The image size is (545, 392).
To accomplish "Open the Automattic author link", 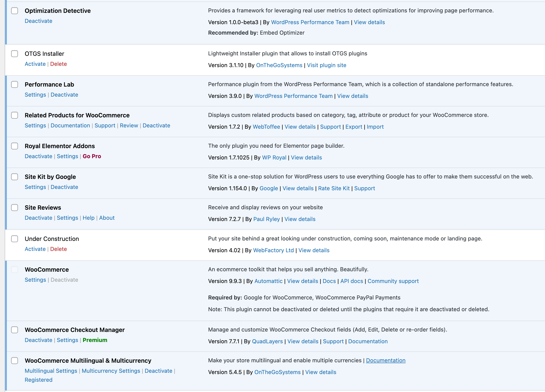I will point(268,281).
